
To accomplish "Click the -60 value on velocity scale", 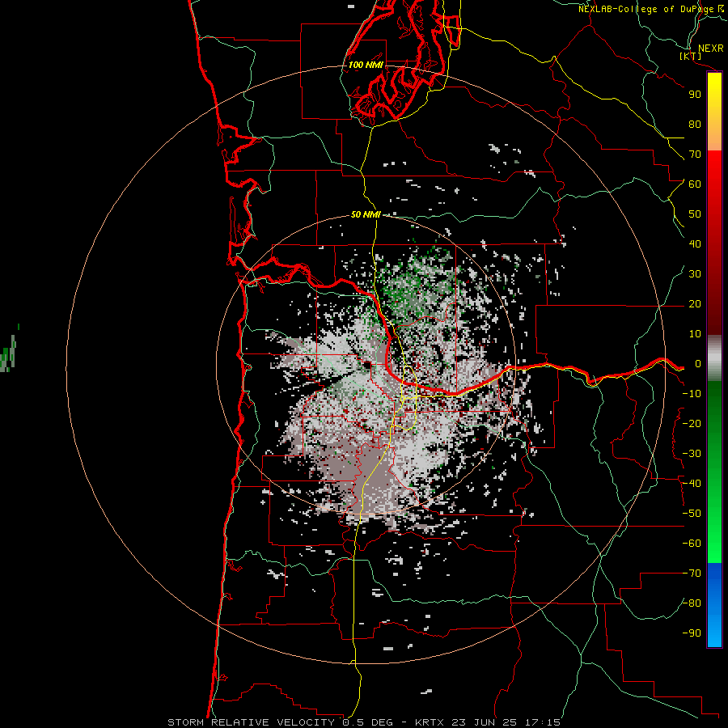I will click(x=692, y=544).
